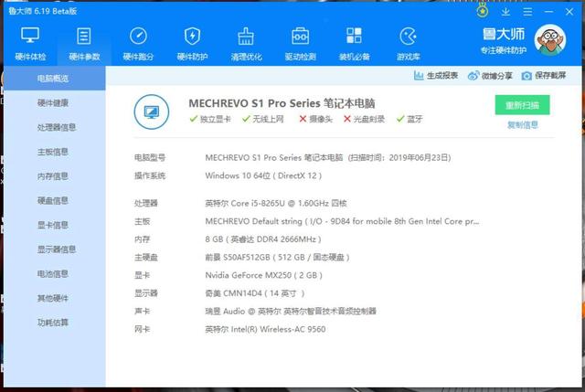The width and height of the screenshot is (585, 392).
Task: Click 生成报表 generate report
Action: pyautogui.click(x=436, y=76)
